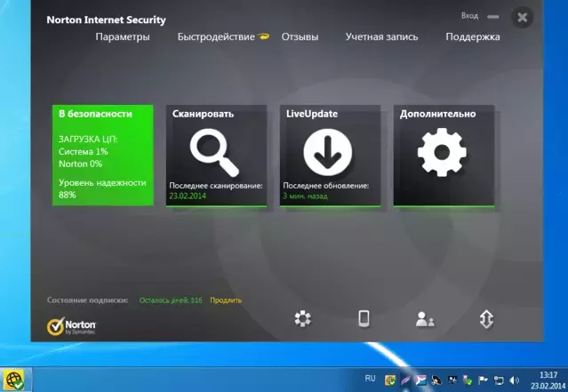
Task: Click the envelope mail tray icon
Action: [x=421, y=380]
